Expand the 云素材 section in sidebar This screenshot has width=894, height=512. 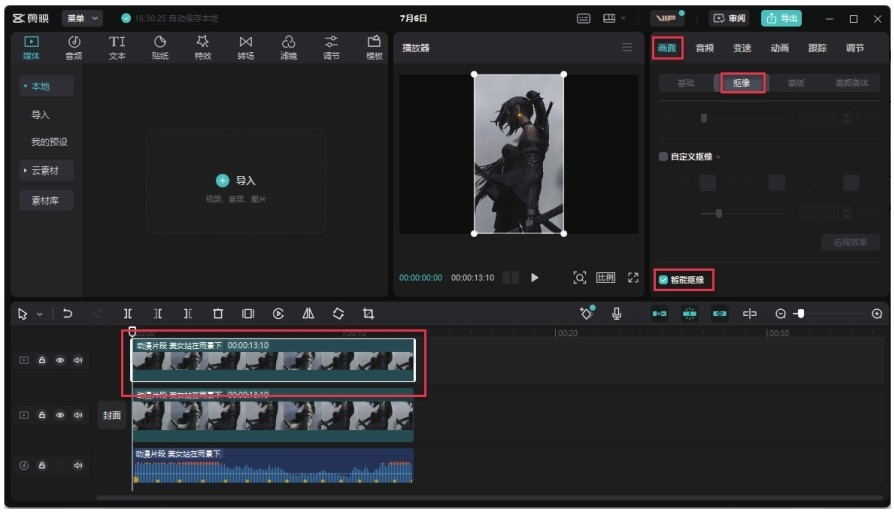coord(46,171)
